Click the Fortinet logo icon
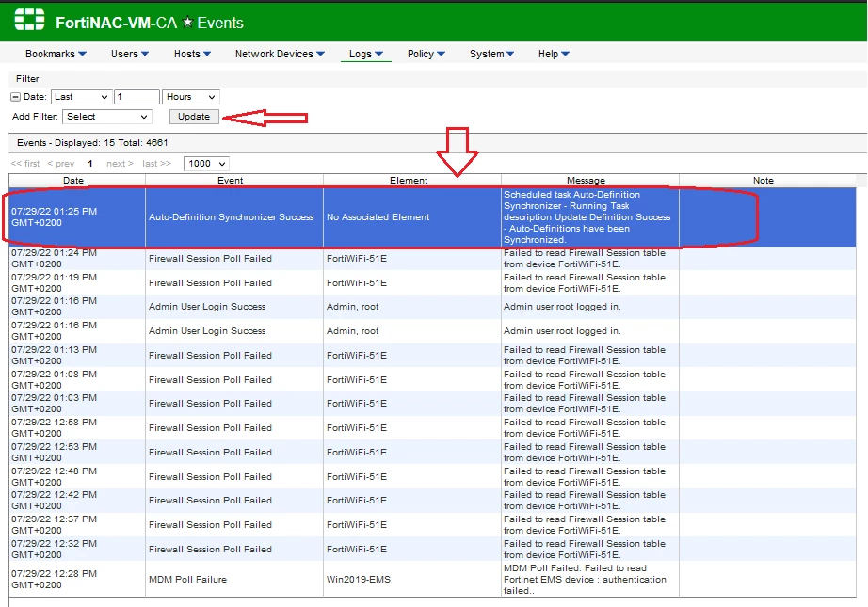 pyautogui.click(x=29, y=20)
